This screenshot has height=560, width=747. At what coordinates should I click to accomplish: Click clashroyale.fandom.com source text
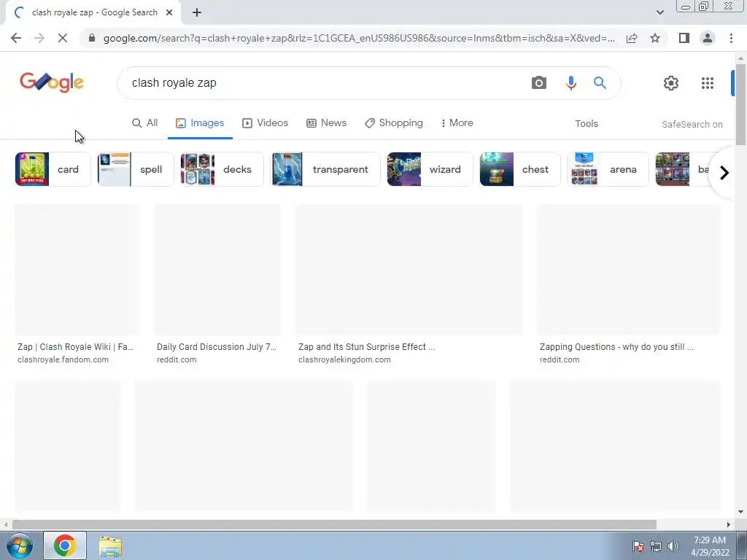[63, 359]
